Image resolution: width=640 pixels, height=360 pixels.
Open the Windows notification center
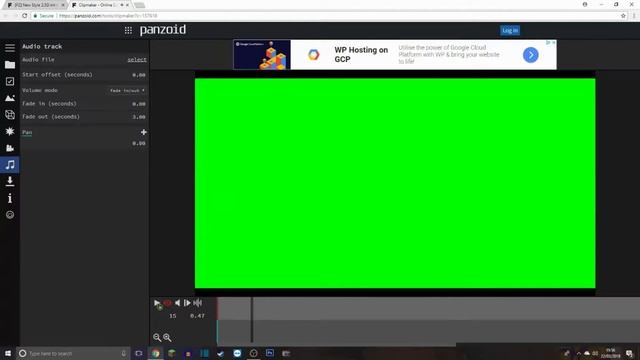[x=629, y=353]
